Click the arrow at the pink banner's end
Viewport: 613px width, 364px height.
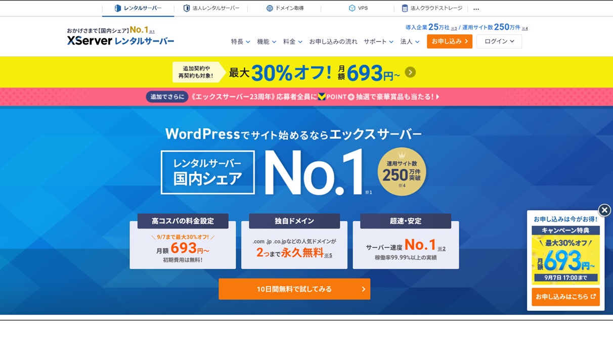click(x=437, y=97)
